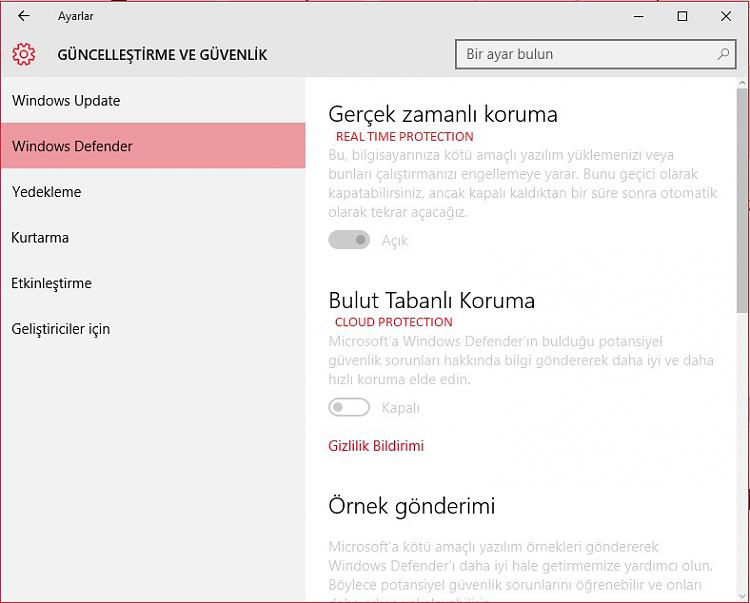Screen dimensions: 750x603
Task: Click the 'Bulut Tabanlı Koruma' heading
Action: [x=431, y=300]
